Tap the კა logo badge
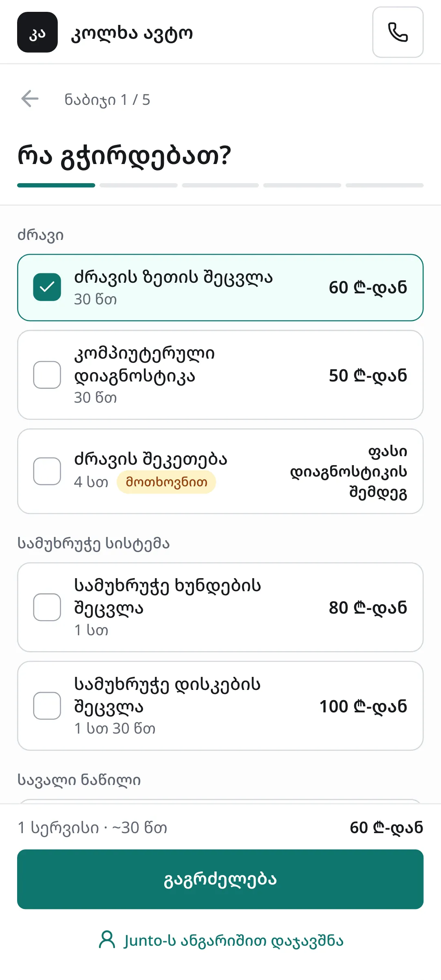 37,32
